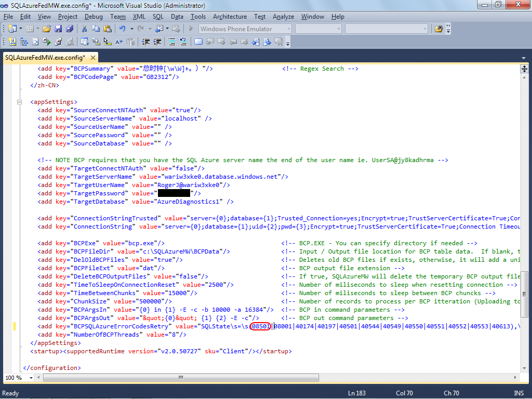Decrease line indent using the outdent icon
The width and height of the screenshot is (532, 399).
coord(145,42)
